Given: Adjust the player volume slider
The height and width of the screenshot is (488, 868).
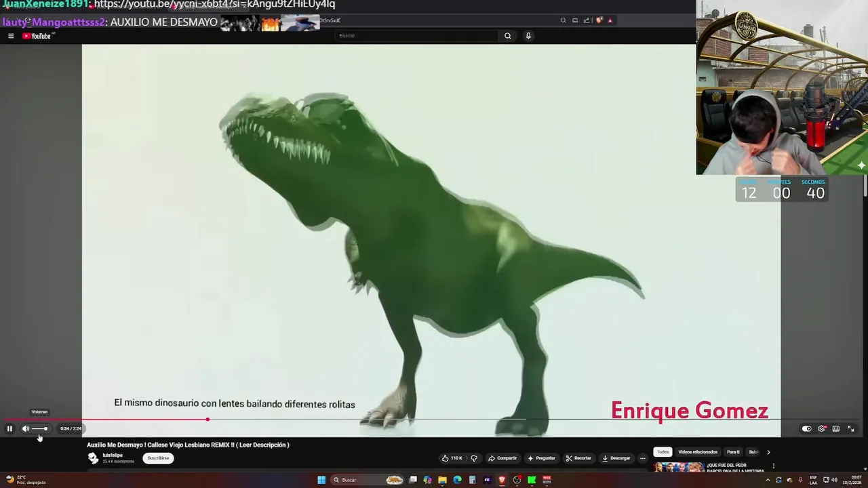Looking at the screenshot, I should 39,428.
